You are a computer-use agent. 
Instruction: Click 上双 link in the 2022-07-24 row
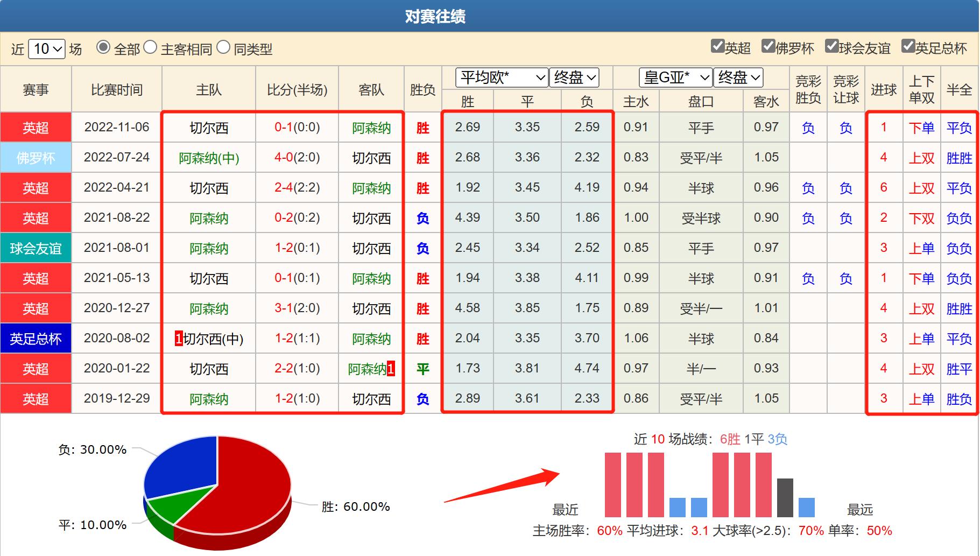tap(921, 158)
